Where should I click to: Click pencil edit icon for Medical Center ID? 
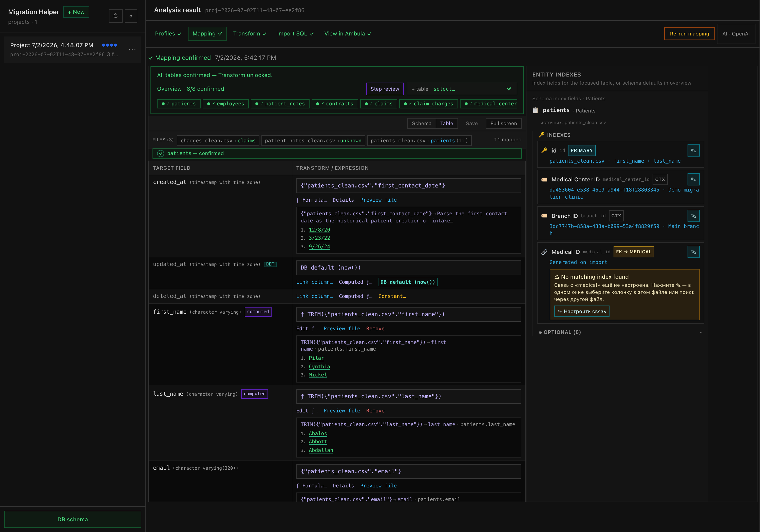(x=693, y=179)
